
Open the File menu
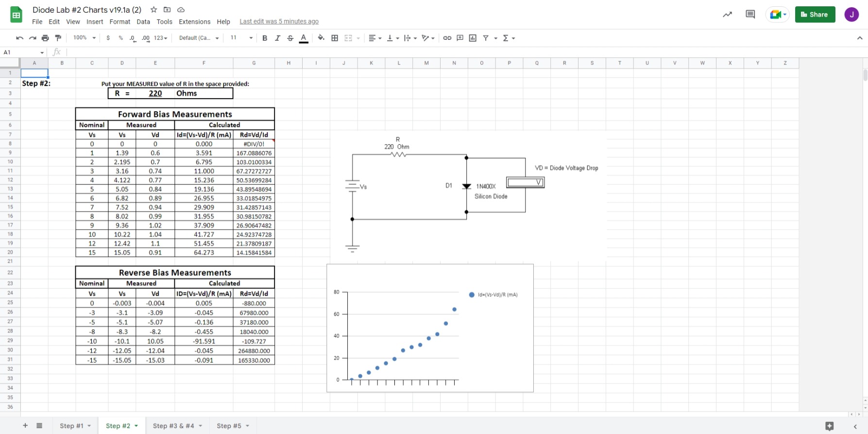point(37,22)
